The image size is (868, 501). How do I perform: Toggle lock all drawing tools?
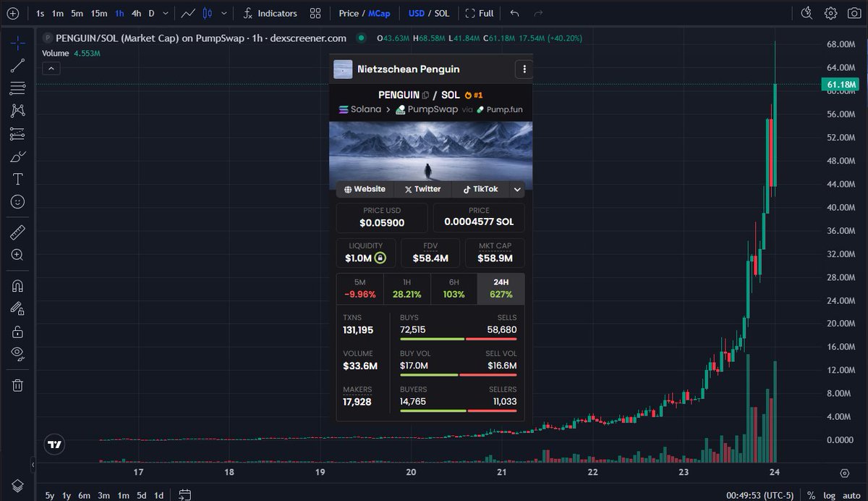click(17, 332)
